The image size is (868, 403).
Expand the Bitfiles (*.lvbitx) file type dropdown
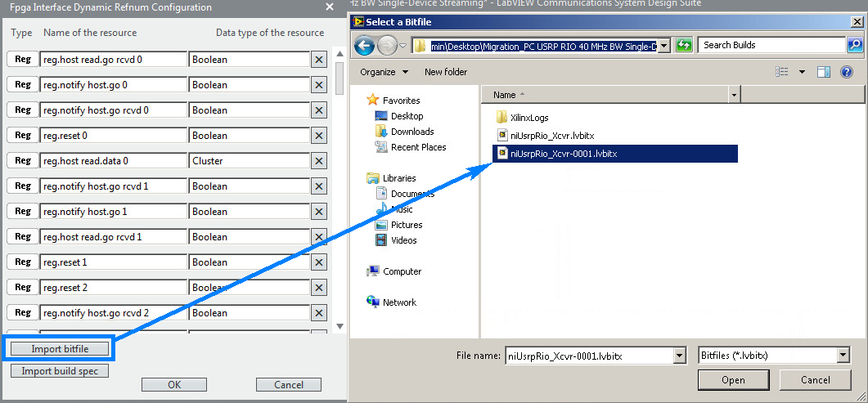click(843, 356)
